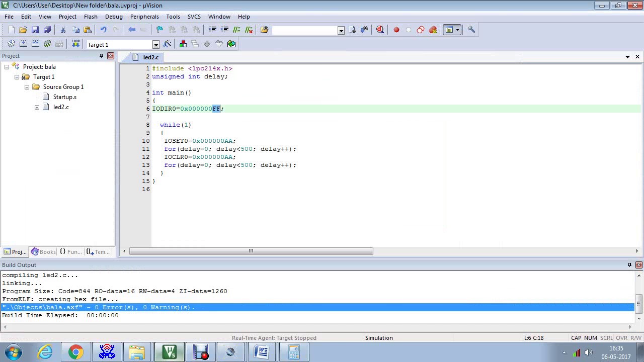Screen dimensions: 644x362
Task: Open the search text dropdown arrow
Action: (341, 30)
